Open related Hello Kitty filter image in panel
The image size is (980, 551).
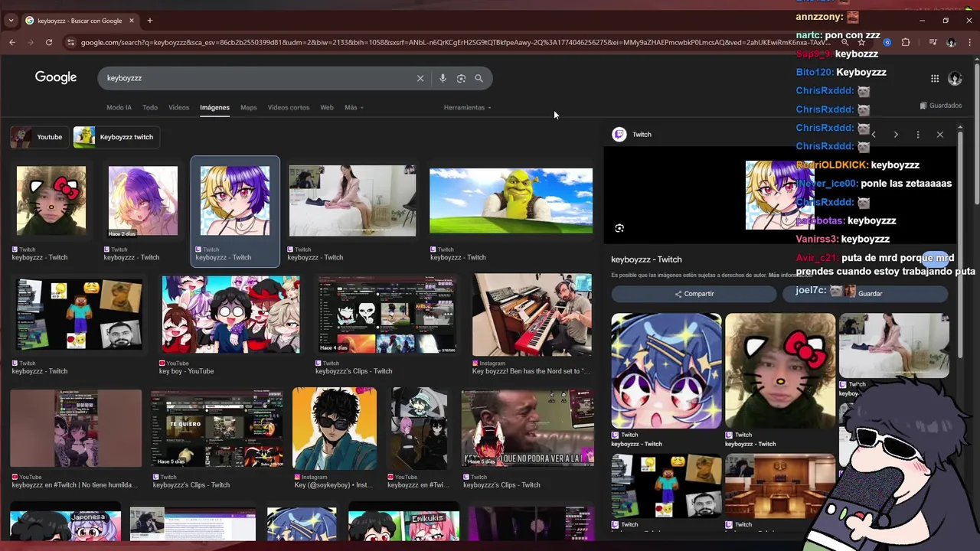pos(780,370)
